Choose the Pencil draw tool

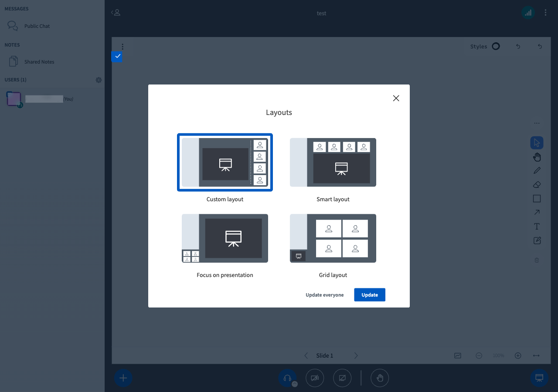[x=537, y=171]
